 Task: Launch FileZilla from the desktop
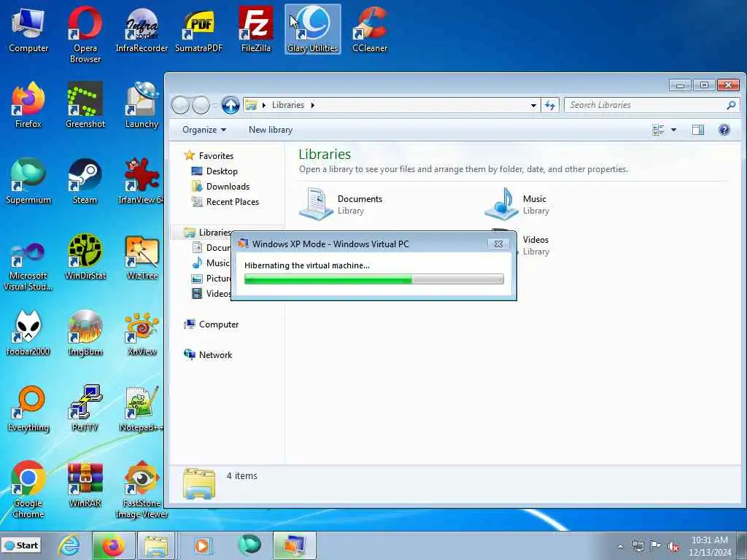click(x=256, y=29)
